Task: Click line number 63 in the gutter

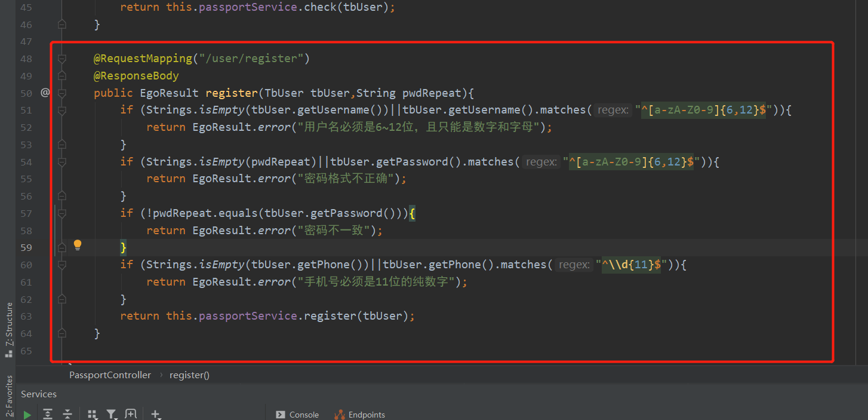Action: click(26, 316)
